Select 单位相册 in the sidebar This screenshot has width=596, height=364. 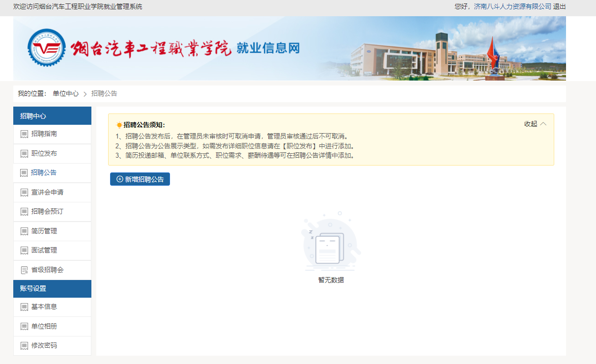pos(44,326)
